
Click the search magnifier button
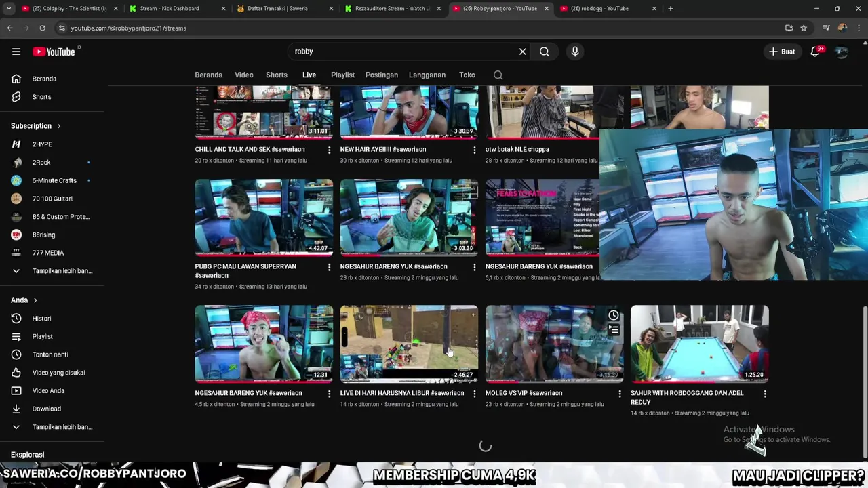pos(545,52)
